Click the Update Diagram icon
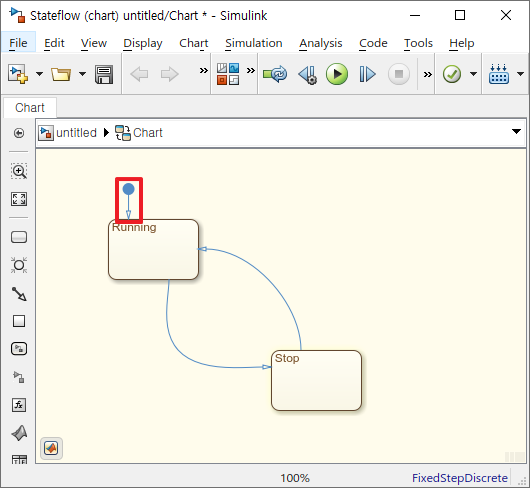The height and width of the screenshot is (488, 530). (275, 74)
